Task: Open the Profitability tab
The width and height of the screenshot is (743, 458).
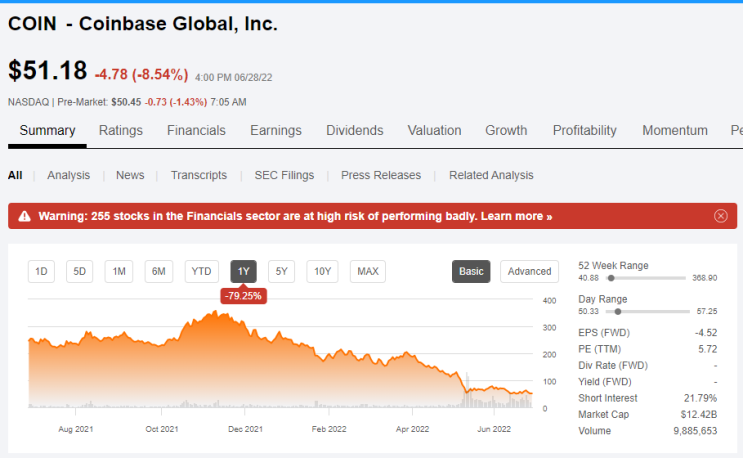Action: [585, 130]
